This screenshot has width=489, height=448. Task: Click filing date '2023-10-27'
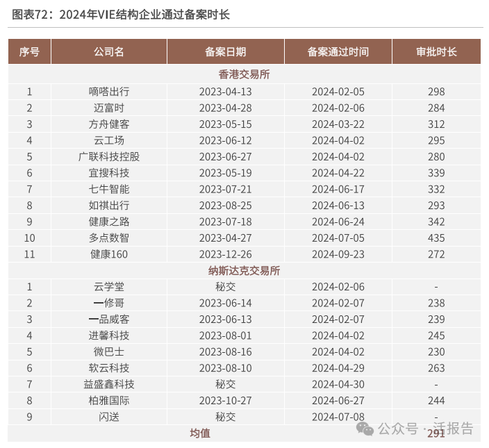226,401
